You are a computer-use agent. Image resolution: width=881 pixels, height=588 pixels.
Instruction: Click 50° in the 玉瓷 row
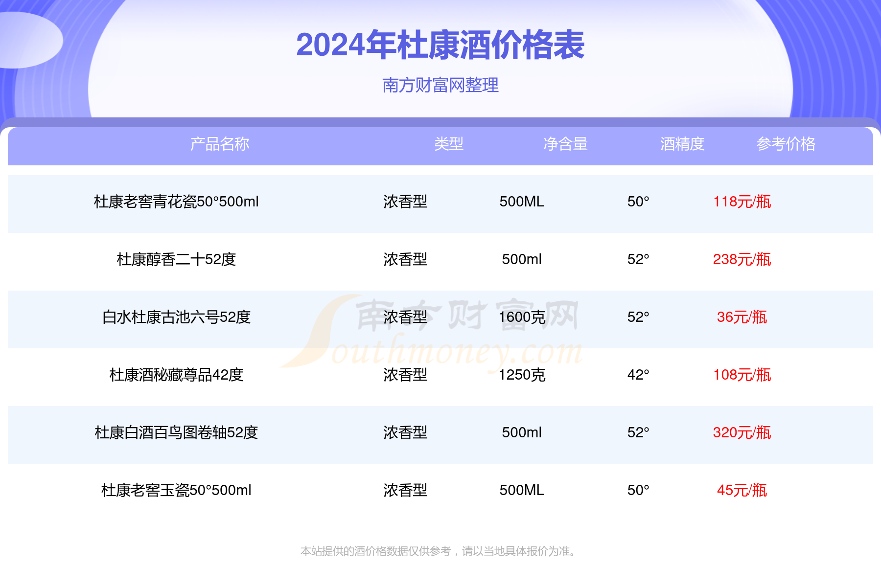638,490
